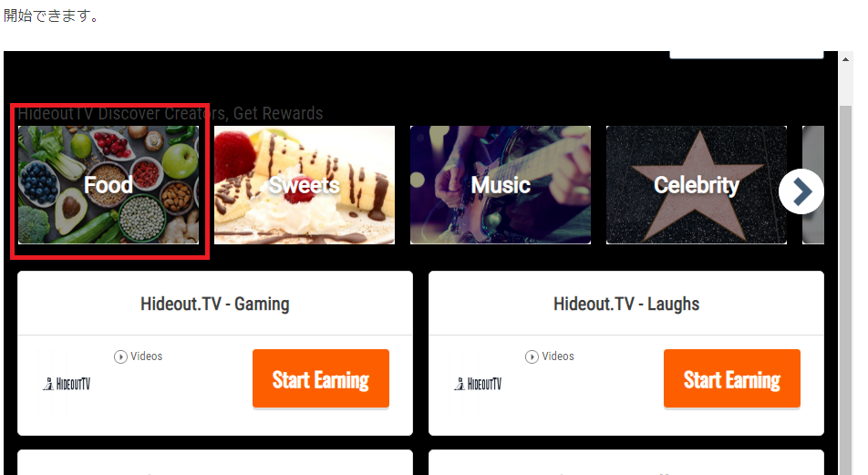This screenshot has height=475, width=868.
Task: Select the Music category tile
Action: tap(501, 185)
